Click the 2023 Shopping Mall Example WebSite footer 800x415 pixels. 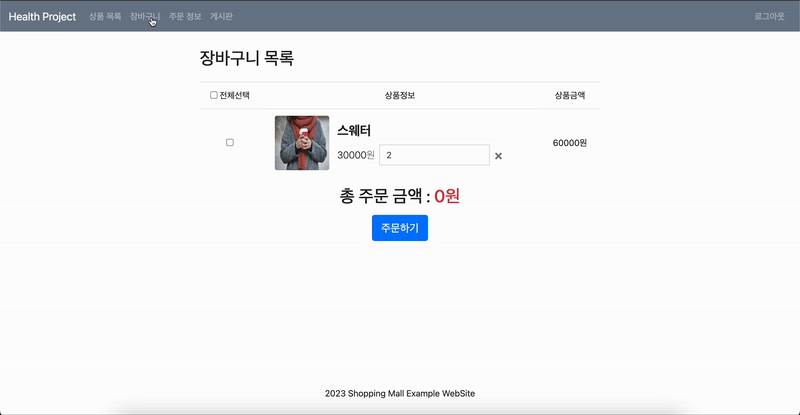tap(400, 394)
